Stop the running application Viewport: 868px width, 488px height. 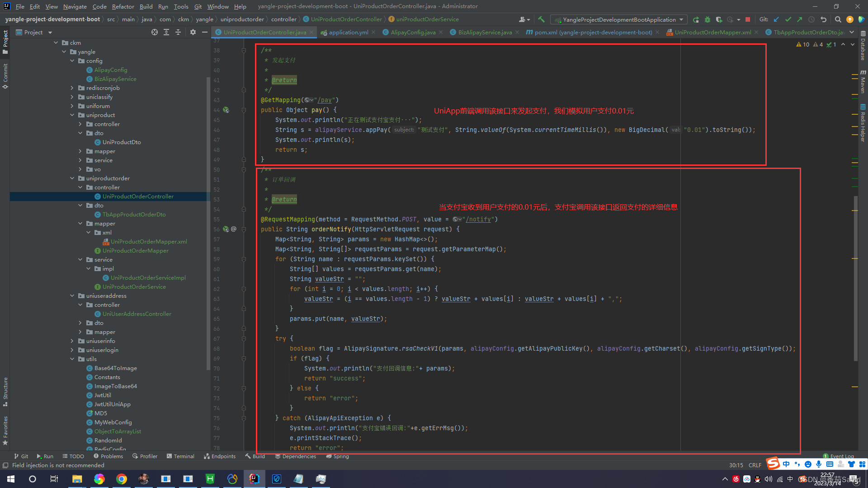[x=748, y=19]
